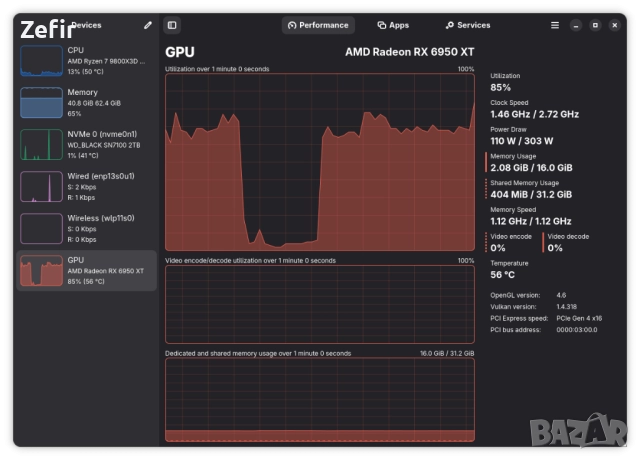The width and height of the screenshot is (640, 460).
Task: Select the Wired (enp13s0u1) device
Action: (86, 187)
